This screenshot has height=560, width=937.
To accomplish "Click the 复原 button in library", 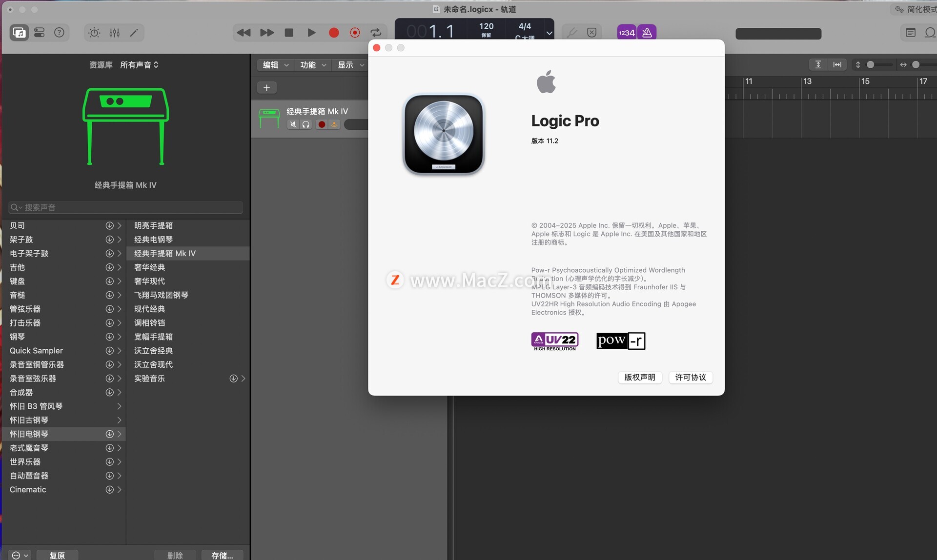I will point(57,556).
